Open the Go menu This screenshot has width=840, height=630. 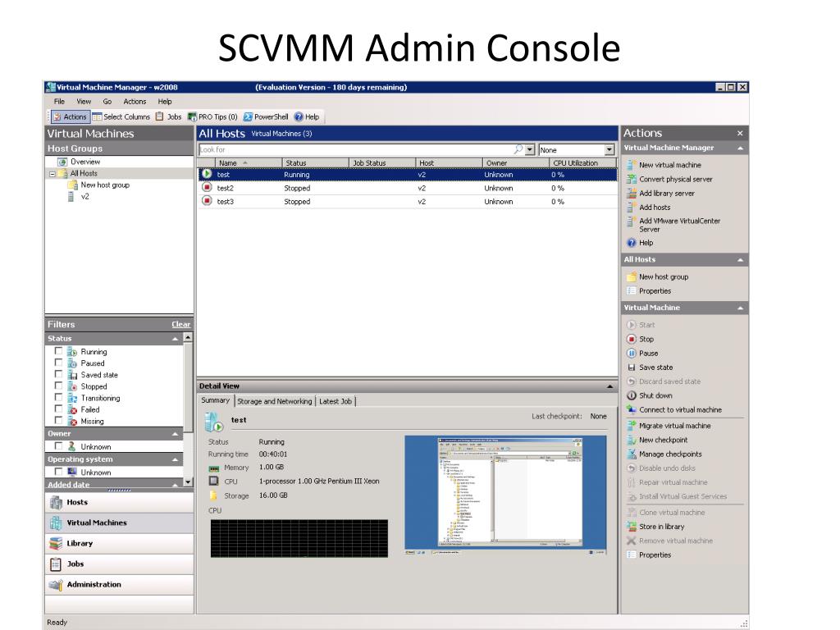(107, 101)
